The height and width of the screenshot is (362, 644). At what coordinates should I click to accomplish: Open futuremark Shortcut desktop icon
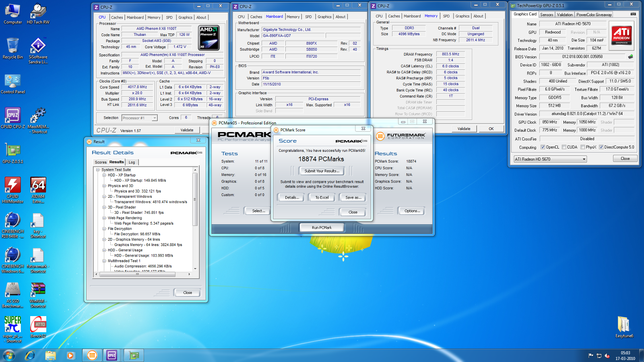tap(38, 260)
